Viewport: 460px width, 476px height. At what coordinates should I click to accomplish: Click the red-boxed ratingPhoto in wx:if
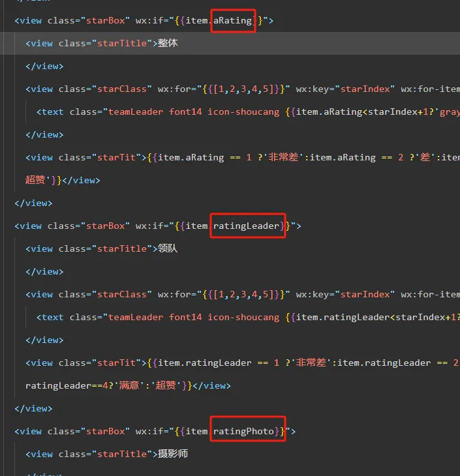click(248, 431)
